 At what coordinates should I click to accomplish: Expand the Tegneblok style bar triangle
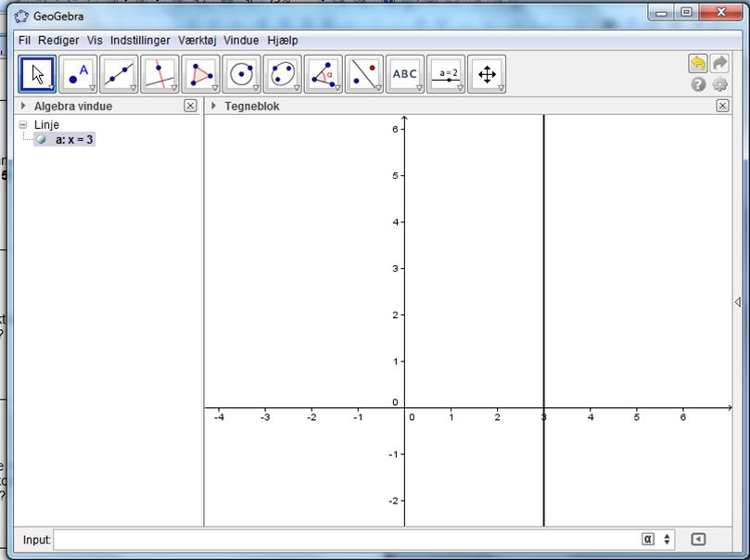click(x=214, y=106)
